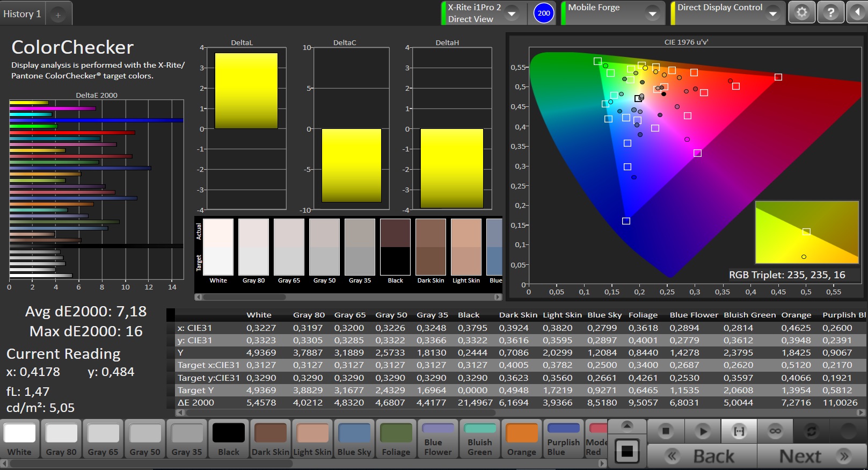Expand the X-Rite i1Pro 2 meter dropdown
Viewport: 868px width, 470px height.
(512, 13)
